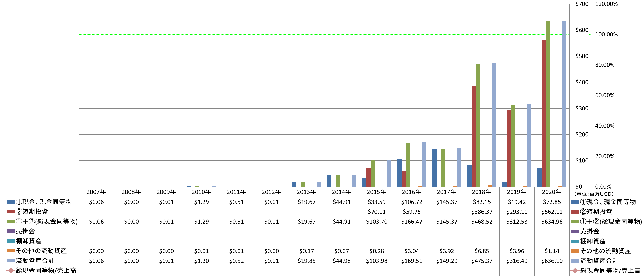Viewport: 644px width, 276px height.
Task: Click the green ①+②(総現金同等物) swatch in right legend
Action: pyautogui.click(x=575, y=221)
